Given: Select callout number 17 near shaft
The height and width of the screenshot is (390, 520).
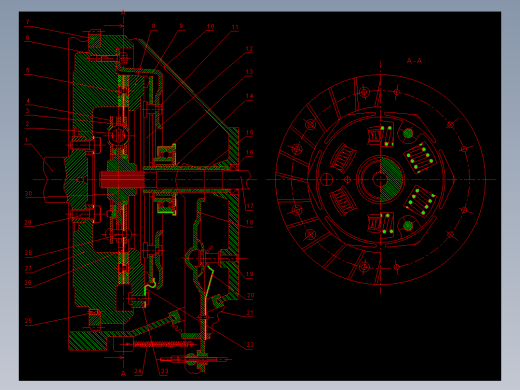Looking at the screenshot, I should pos(249,206).
